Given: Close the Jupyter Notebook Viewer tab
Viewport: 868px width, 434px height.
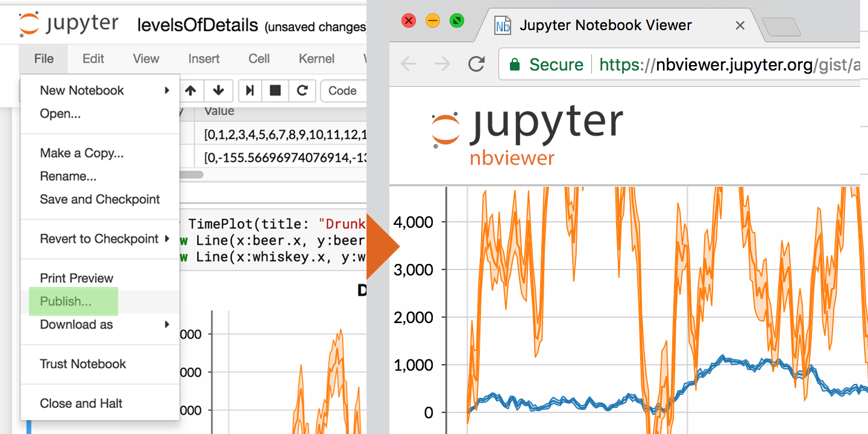Looking at the screenshot, I should pos(740,25).
